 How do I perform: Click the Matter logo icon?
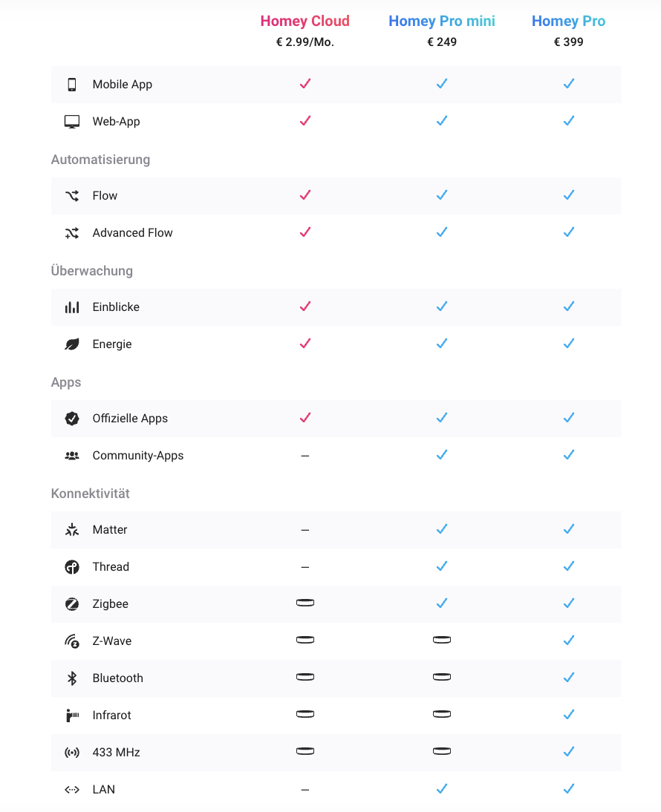point(72,530)
